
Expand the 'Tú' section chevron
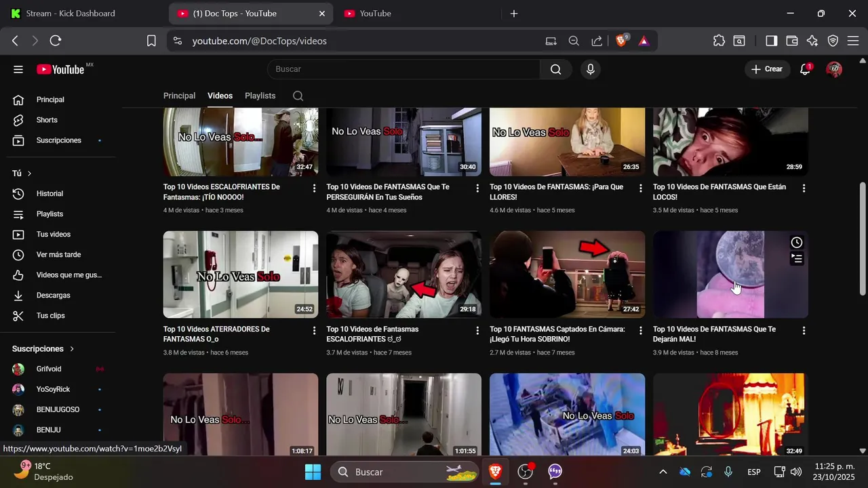click(x=29, y=174)
